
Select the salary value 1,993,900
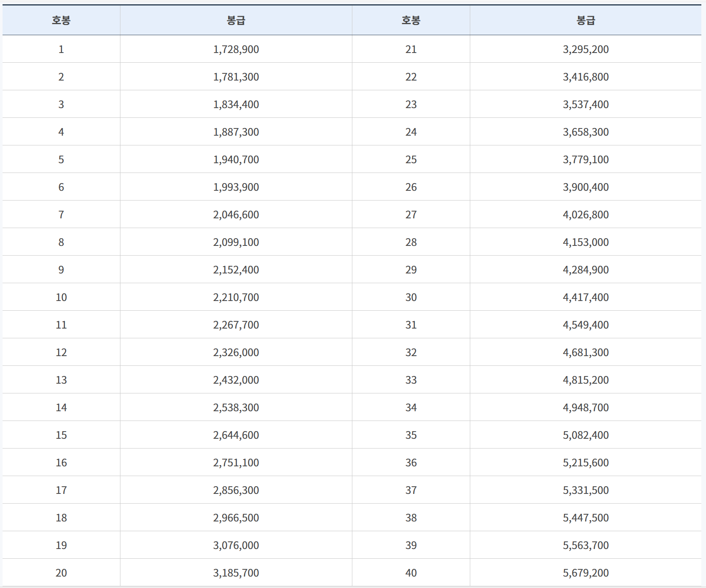[236, 187]
